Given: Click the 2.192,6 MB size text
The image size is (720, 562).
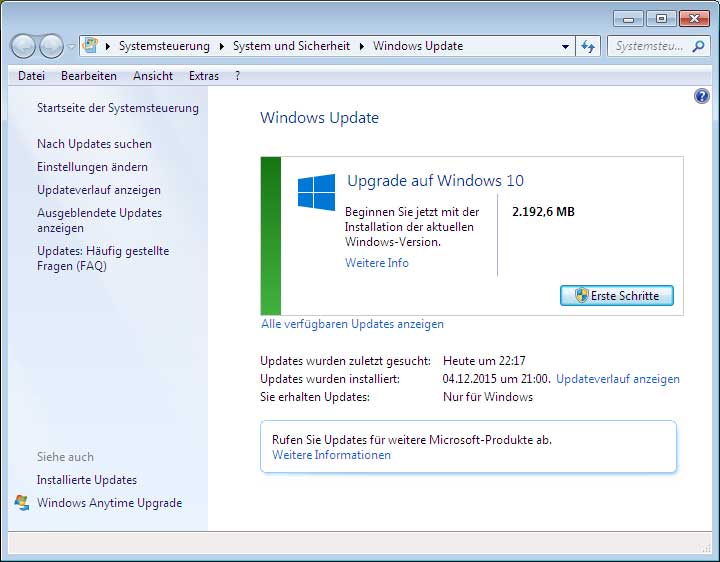Looking at the screenshot, I should point(543,212).
